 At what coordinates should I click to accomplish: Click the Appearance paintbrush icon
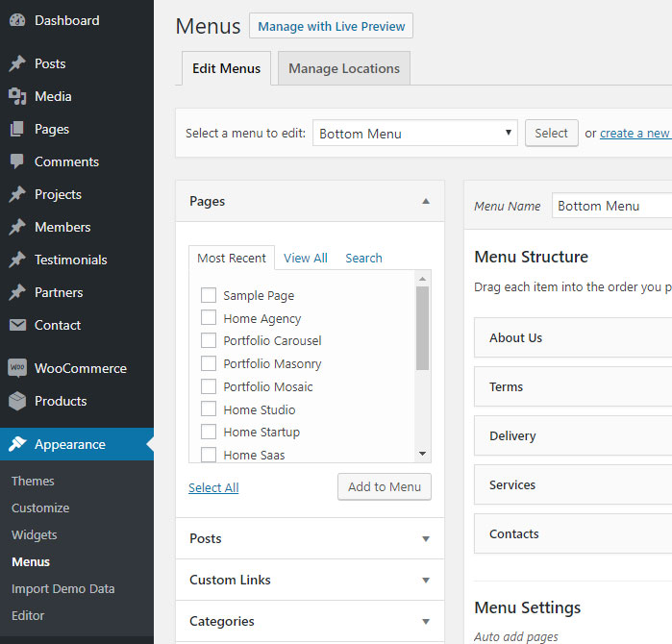(17, 444)
